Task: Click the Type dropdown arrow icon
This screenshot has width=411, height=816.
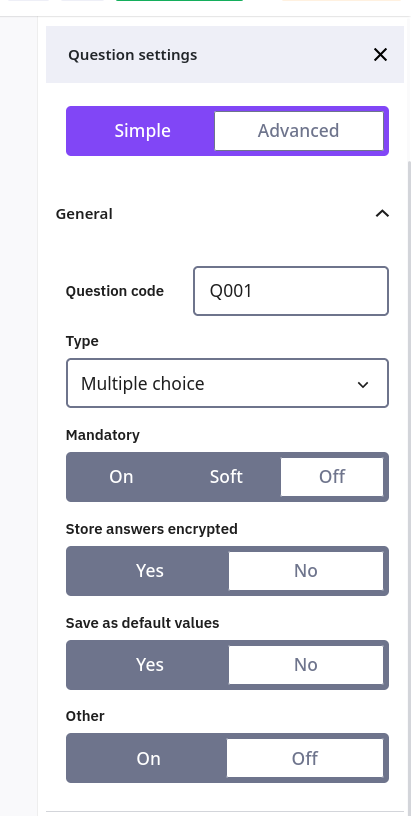Action: pyautogui.click(x=363, y=385)
